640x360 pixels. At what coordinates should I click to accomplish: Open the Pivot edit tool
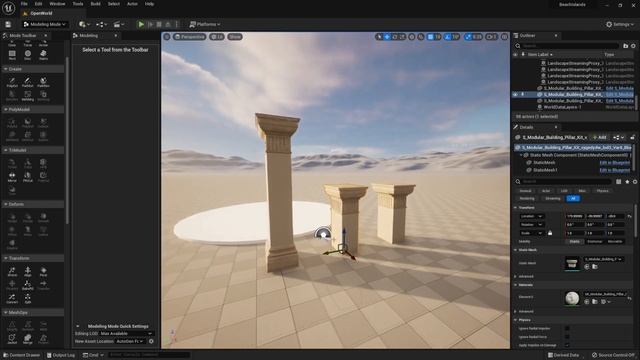[43, 271]
